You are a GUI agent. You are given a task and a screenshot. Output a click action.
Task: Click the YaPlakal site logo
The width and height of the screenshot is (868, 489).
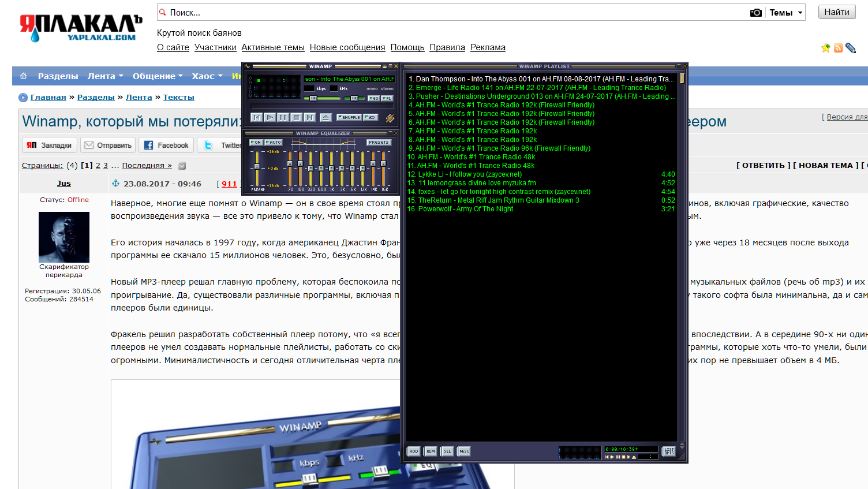click(x=81, y=28)
